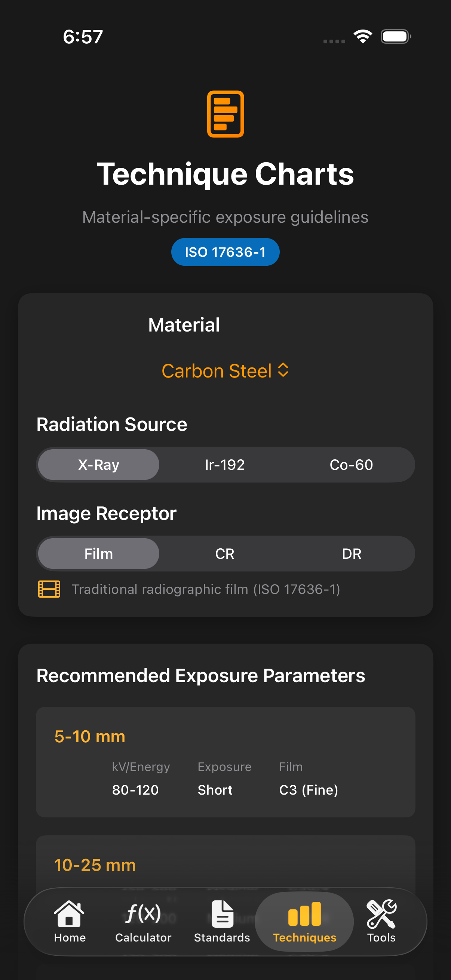Tap the Techniques bar chart icon
This screenshot has width=451, height=980.
pos(304,914)
